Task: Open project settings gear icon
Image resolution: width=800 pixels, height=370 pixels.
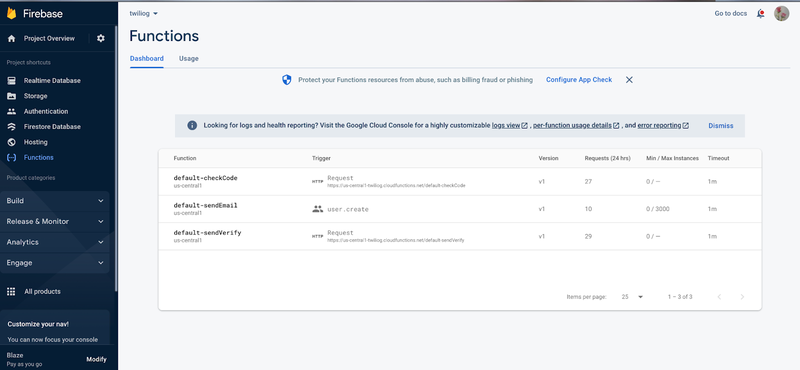Action: coord(101,38)
